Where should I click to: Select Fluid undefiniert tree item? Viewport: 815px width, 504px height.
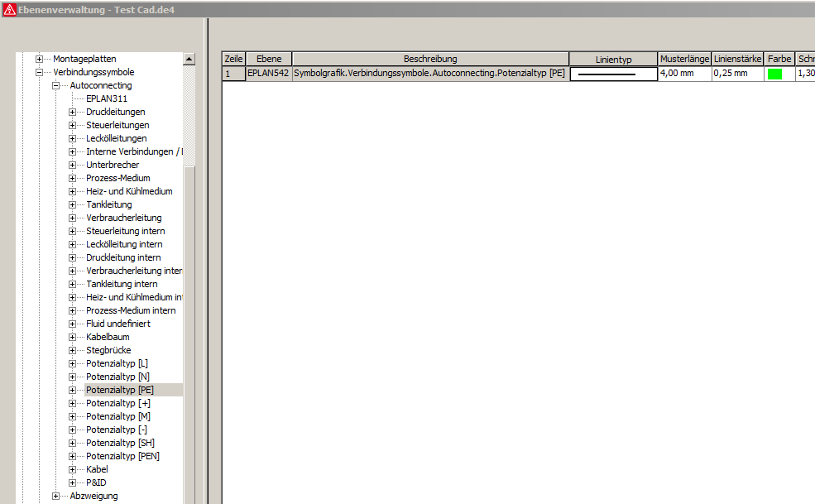coord(118,324)
